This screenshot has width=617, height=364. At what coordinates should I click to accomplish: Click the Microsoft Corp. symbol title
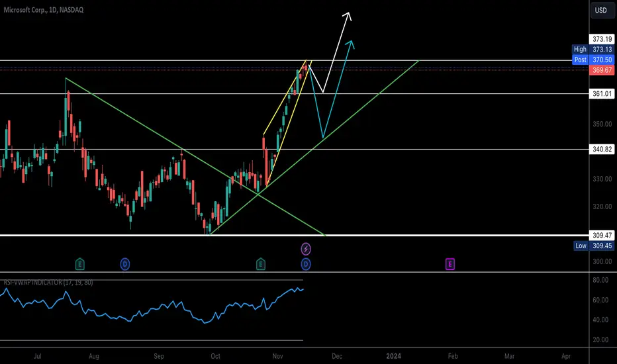[x=43, y=10]
